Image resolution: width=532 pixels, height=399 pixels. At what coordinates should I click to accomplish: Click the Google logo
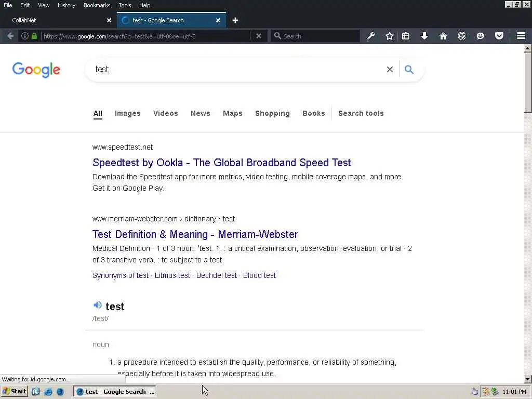(x=36, y=70)
